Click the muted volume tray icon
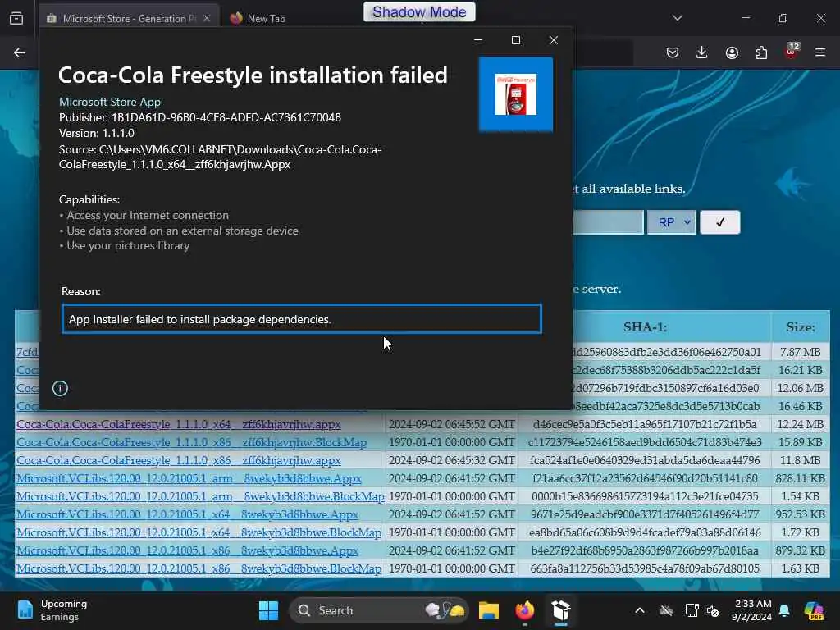The image size is (840, 630). coord(713,610)
